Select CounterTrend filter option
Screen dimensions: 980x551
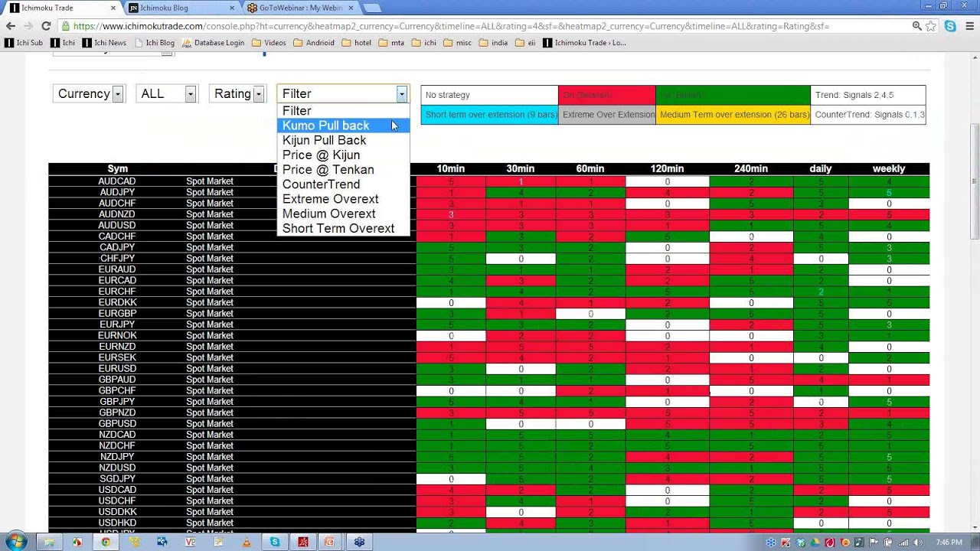click(x=343, y=184)
